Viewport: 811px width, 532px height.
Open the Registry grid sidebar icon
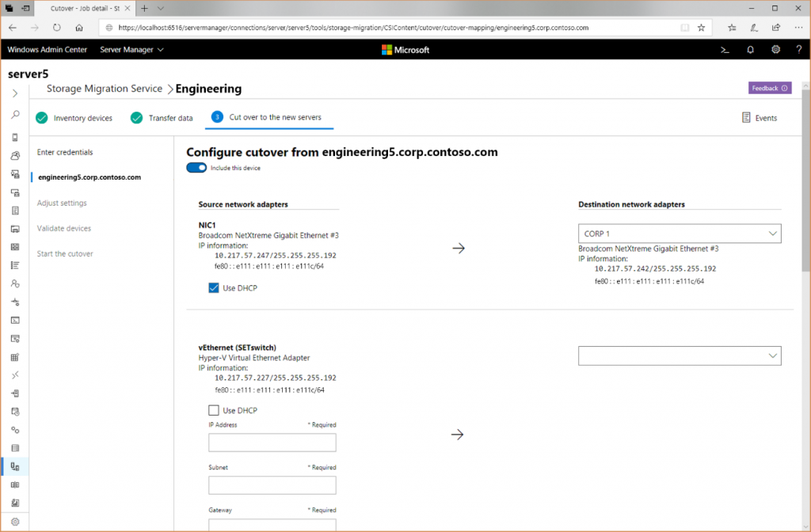click(x=15, y=357)
